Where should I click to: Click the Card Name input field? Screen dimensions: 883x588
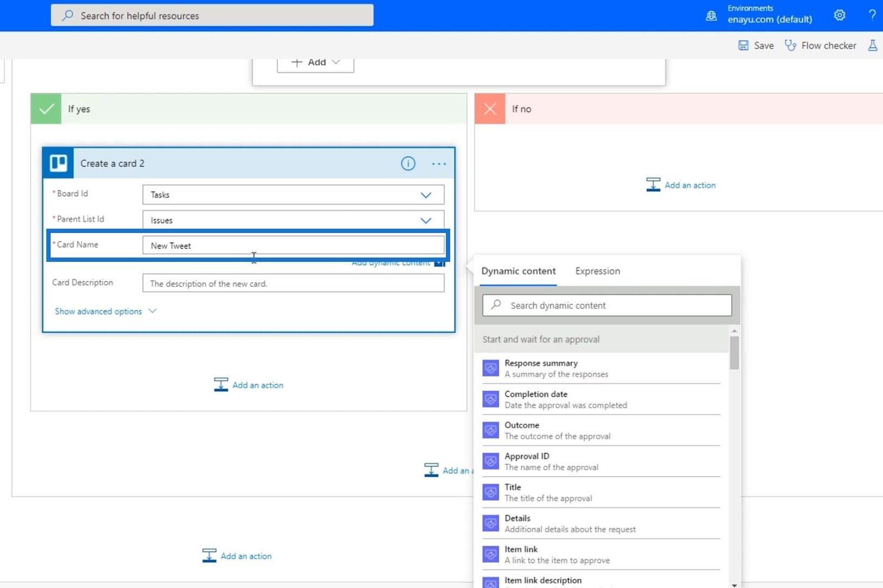pyautogui.click(x=293, y=246)
